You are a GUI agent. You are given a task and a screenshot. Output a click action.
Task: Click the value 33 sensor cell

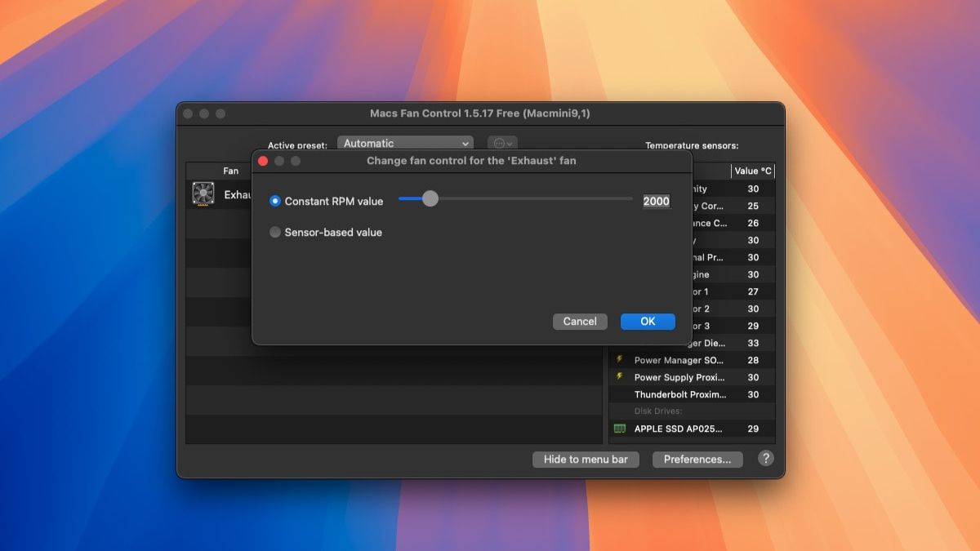pyautogui.click(x=753, y=343)
